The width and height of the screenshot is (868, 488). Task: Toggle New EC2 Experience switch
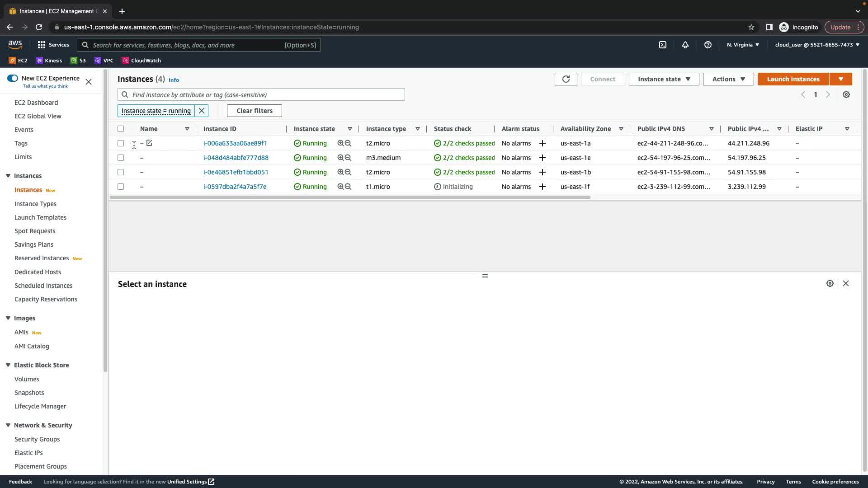pyautogui.click(x=13, y=78)
